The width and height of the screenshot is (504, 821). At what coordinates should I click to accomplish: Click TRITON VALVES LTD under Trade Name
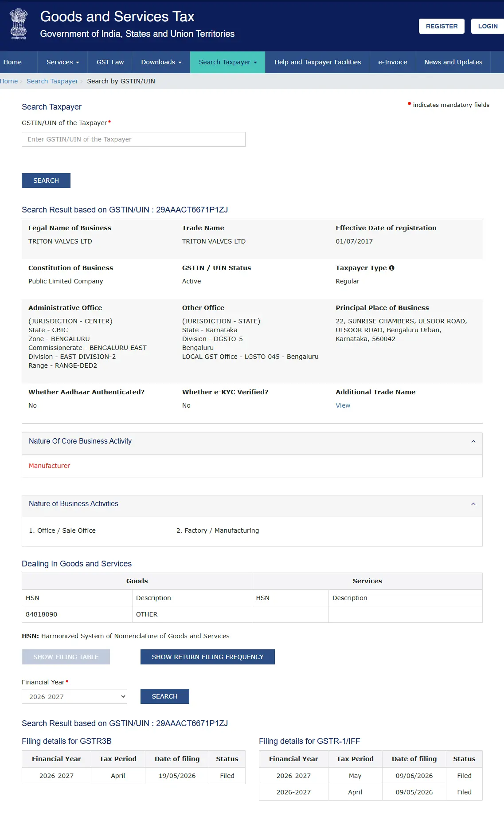[x=214, y=241]
